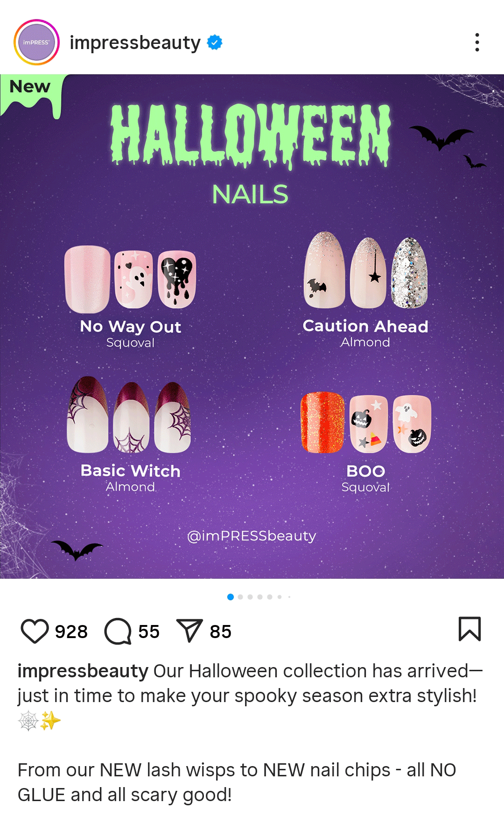
Task: Tap the @imPRESSbeauty handle on image
Action: [x=252, y=536]
